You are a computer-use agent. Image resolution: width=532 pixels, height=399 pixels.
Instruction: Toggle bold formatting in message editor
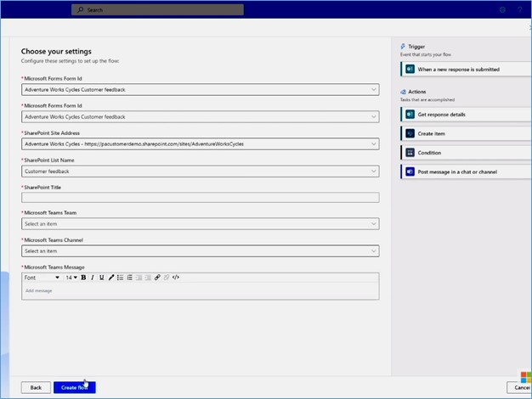click(83, 278)
